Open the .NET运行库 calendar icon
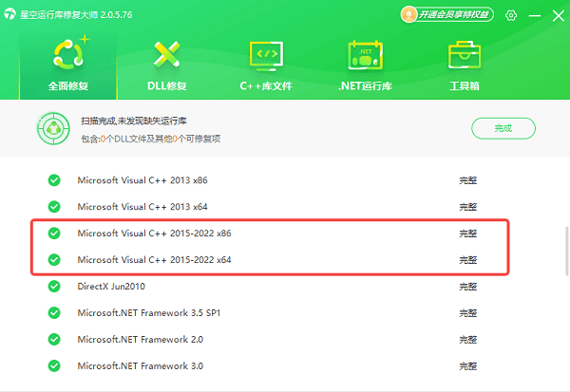Screen dimensions: 570x392 pos(366,55)
